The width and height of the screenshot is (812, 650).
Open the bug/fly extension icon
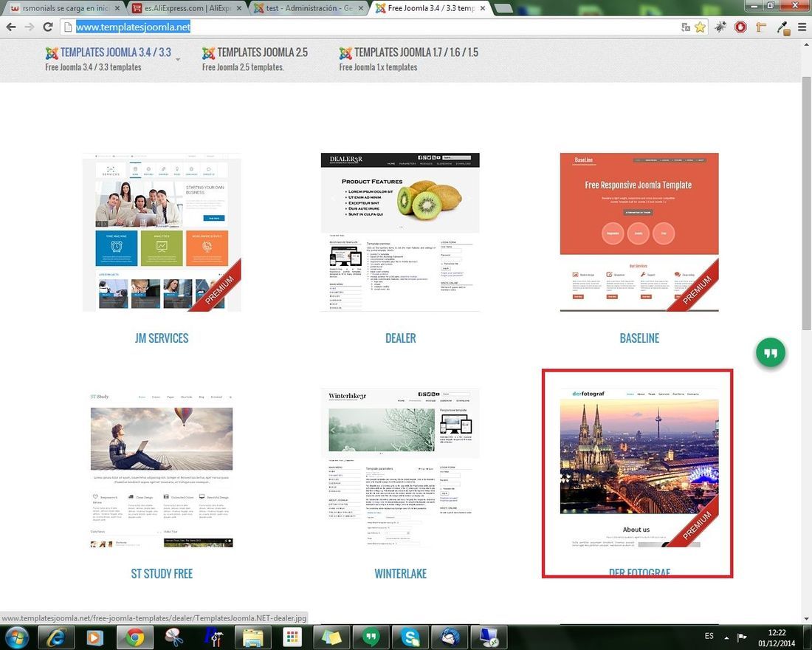click(x=721, y=27)
